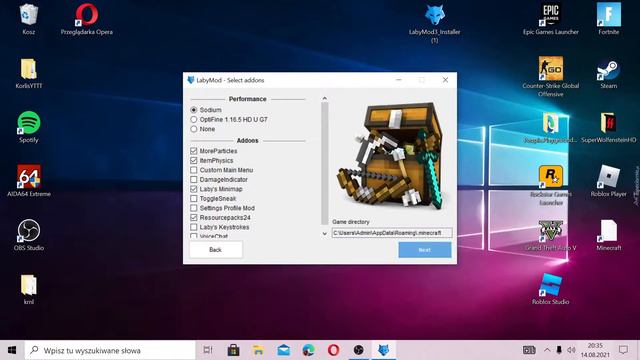Open Microsoft Store from the taskbar
The width and height of the screenshot is (640, 360).
point(233,350)
